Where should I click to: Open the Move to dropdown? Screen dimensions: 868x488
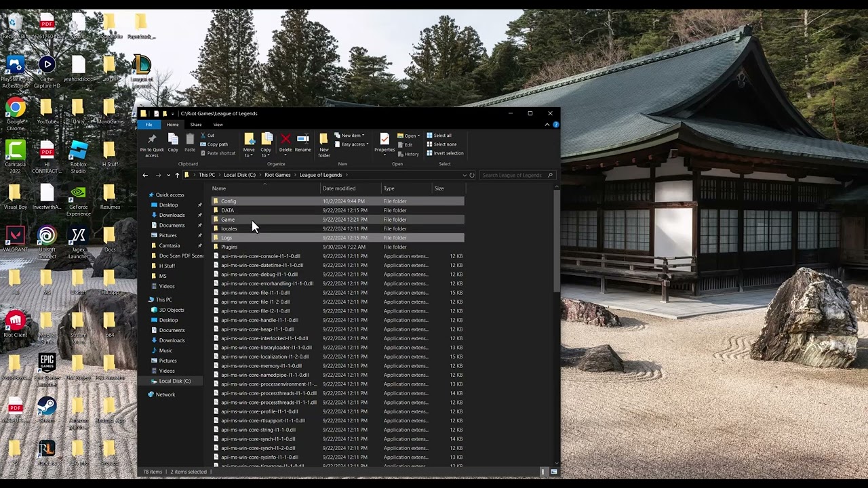click(249, 144)
